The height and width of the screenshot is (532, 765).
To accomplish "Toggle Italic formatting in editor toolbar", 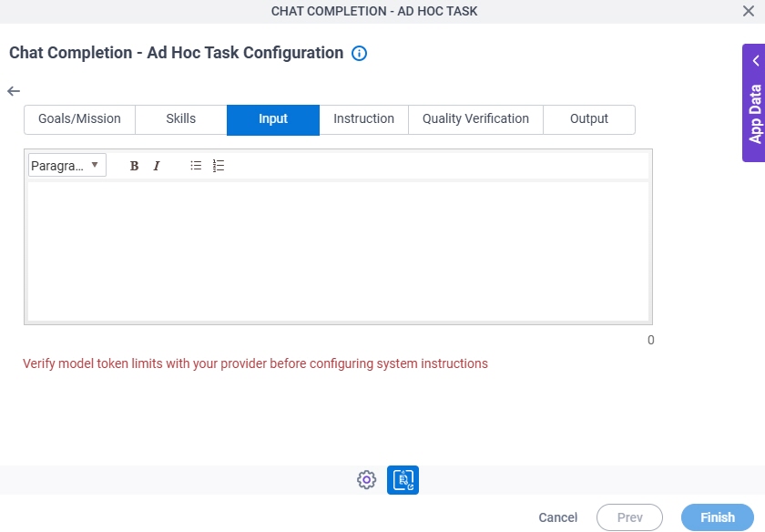I will click(157, 166).
